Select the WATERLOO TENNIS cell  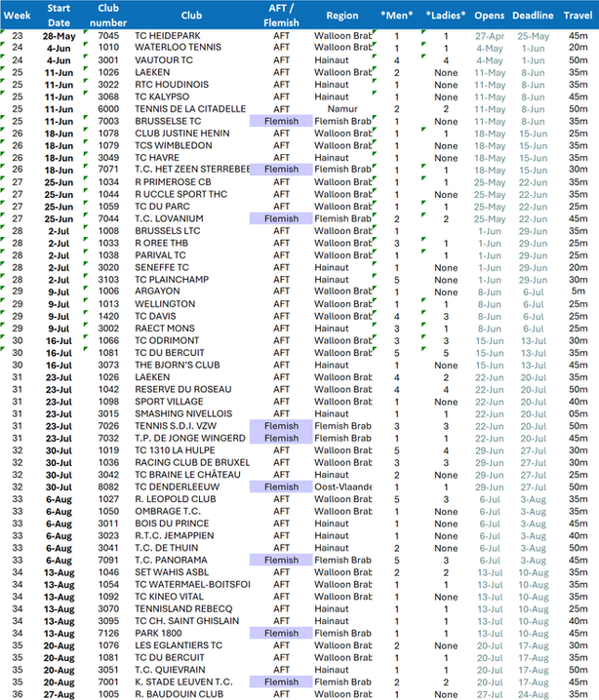[178, 47]
